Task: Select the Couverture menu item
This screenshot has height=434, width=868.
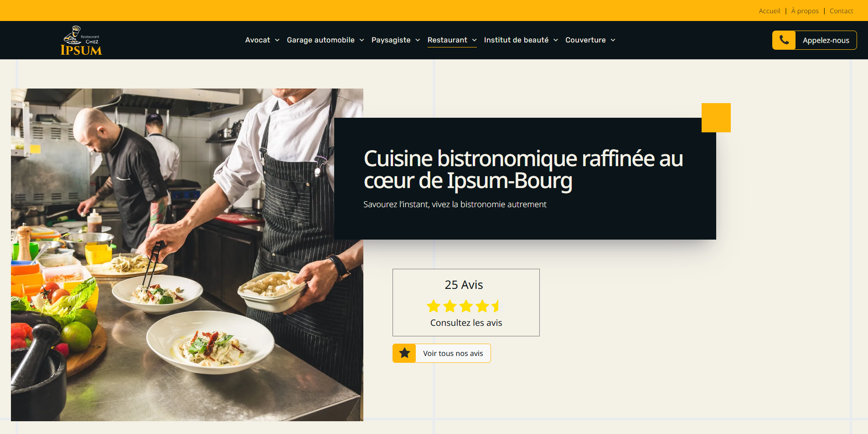Action: click(x=585, y=40)
